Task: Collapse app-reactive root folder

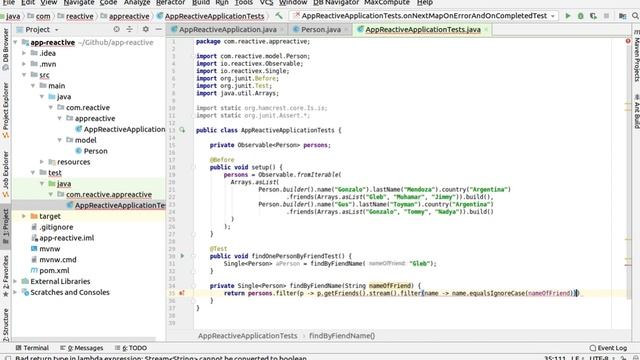Action: pos(16,42)
